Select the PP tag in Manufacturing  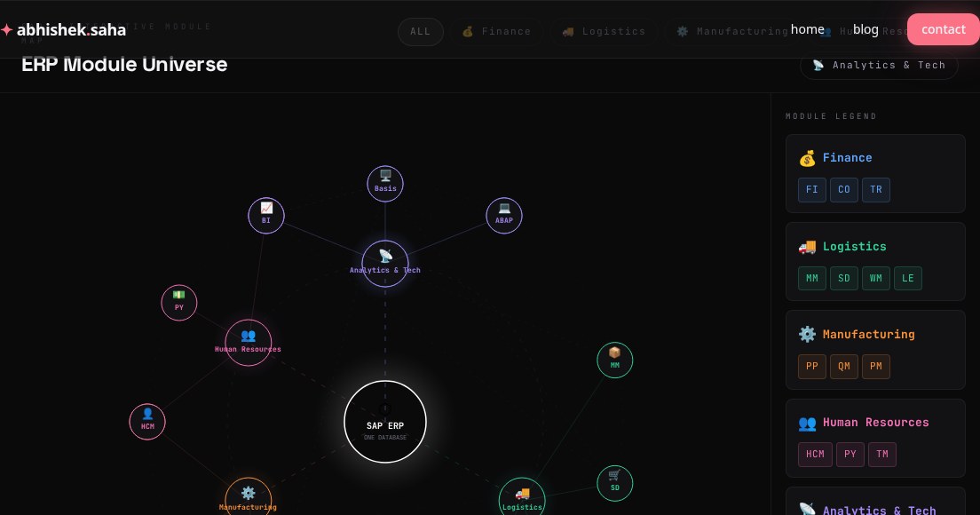(x=812, y=366)
